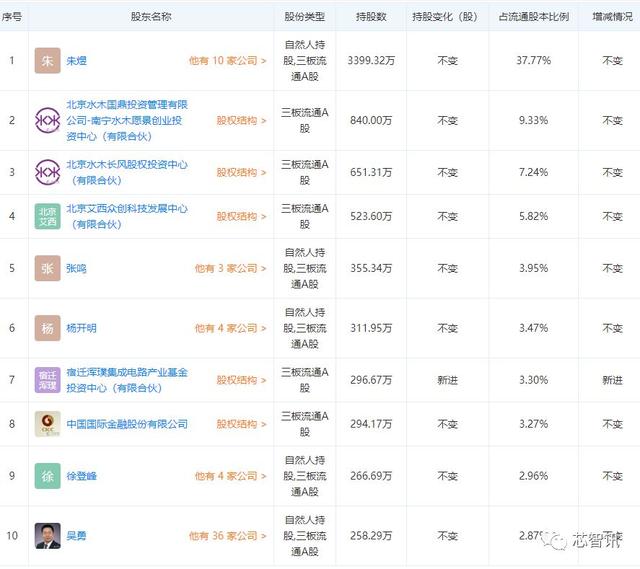Image resolution: width=640 pixels, height=569 pixels.
Task: Open 北京水木长风股权投资中心 link
Action: tap(127, 172)
